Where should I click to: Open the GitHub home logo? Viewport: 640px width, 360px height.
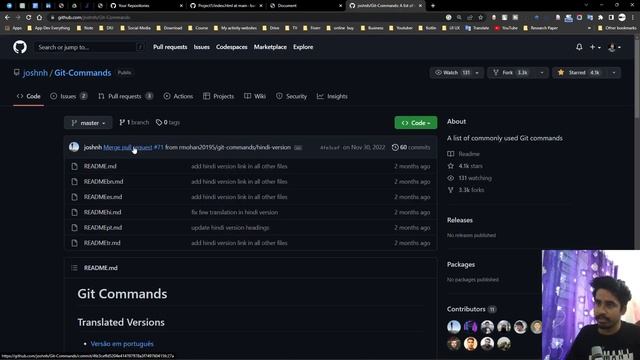coord(20,47)
